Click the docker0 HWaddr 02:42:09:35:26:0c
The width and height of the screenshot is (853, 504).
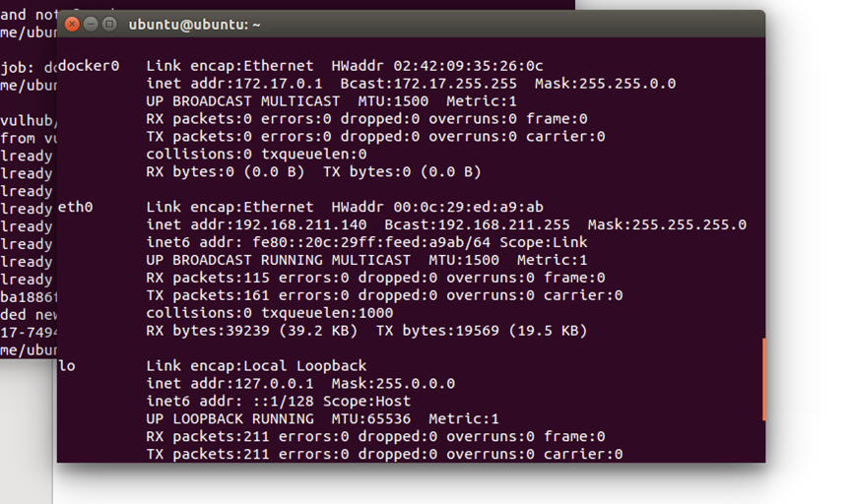pyautogui.click(x=437, y=66)
